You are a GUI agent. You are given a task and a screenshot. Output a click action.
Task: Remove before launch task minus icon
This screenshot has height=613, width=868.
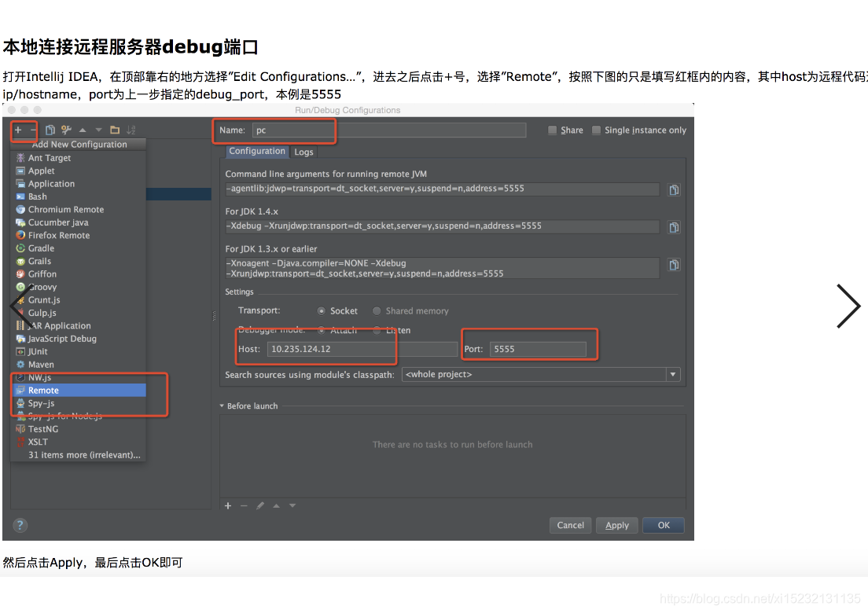coord(244,505)
